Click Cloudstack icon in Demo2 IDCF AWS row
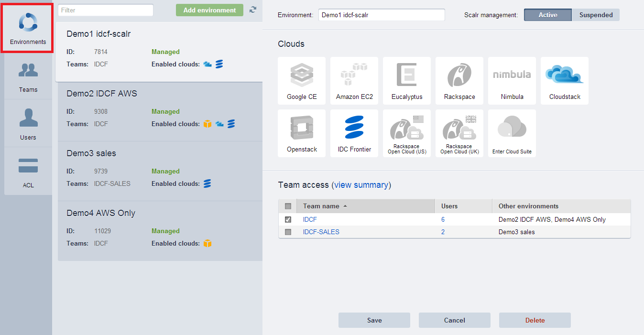Viewport: 644px width, 335px height. 219,124
